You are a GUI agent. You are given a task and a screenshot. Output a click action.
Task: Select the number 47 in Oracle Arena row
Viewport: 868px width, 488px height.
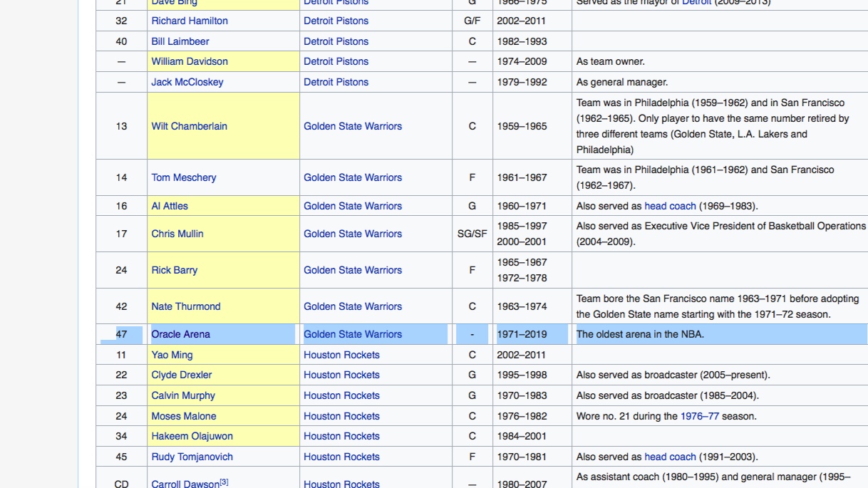[121, 334]
